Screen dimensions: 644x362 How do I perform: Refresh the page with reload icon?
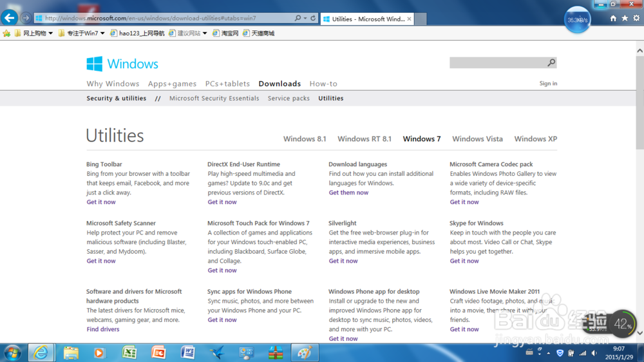point(313,18)
